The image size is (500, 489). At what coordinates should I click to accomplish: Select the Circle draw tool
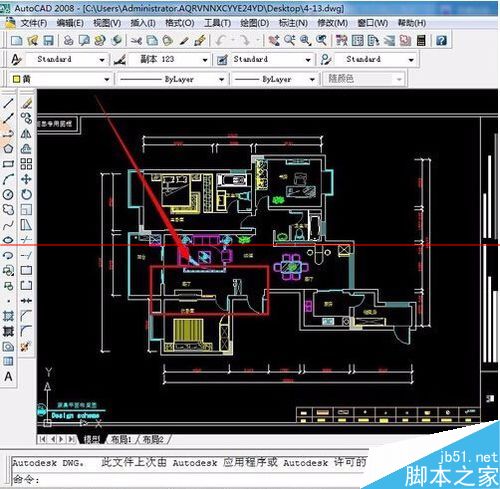pos(8,195)
